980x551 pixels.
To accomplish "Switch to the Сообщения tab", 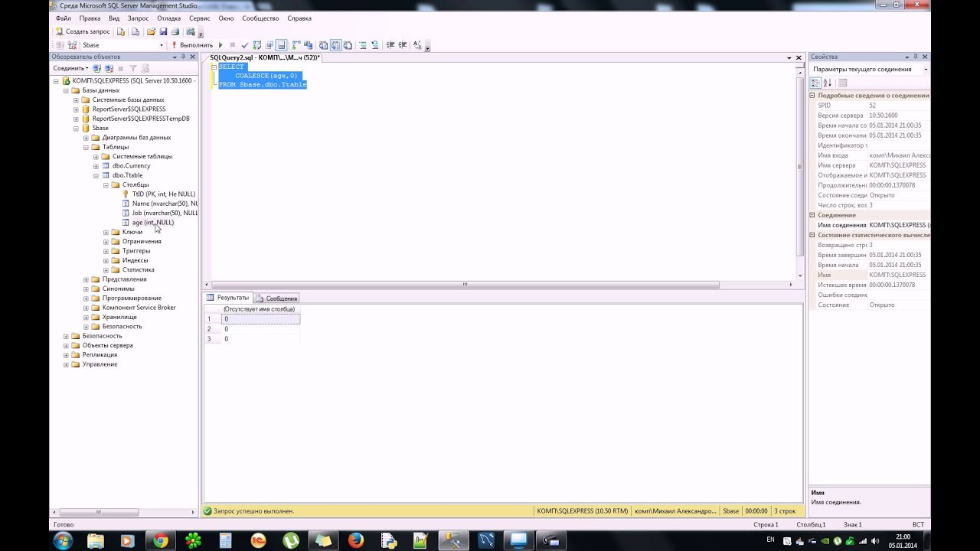I will [276, 298].
